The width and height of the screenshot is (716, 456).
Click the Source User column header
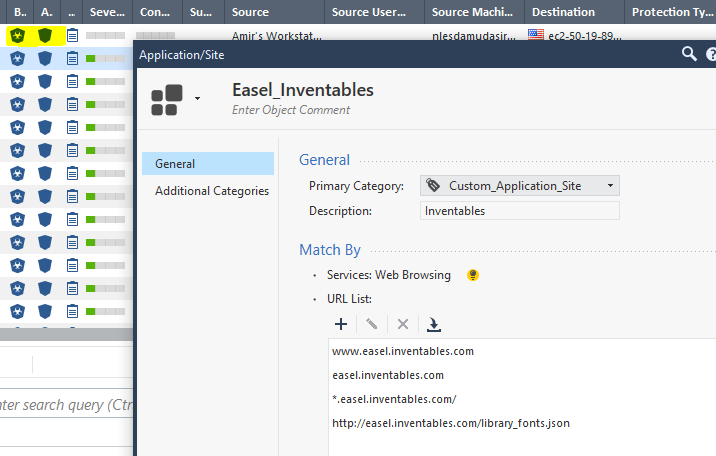point(374,12)
